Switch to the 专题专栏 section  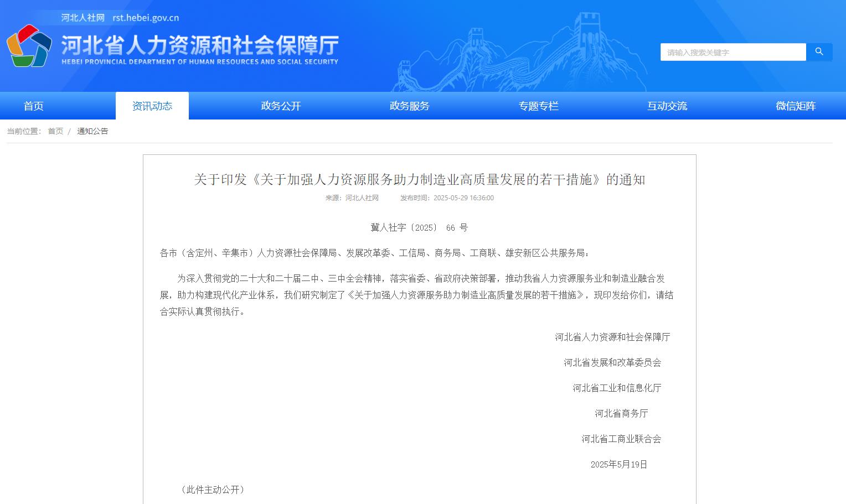538,106
